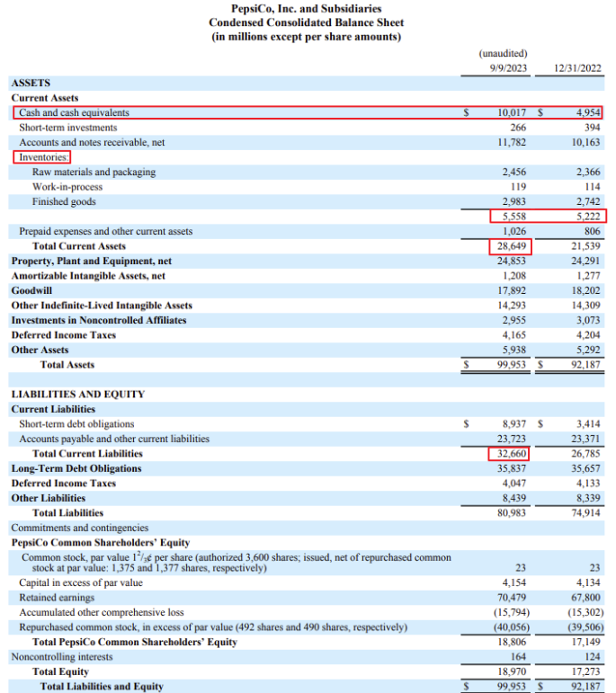616x693 pixels.
Task: Select the 18,970 total equity value
Action: tap(512, 671)
